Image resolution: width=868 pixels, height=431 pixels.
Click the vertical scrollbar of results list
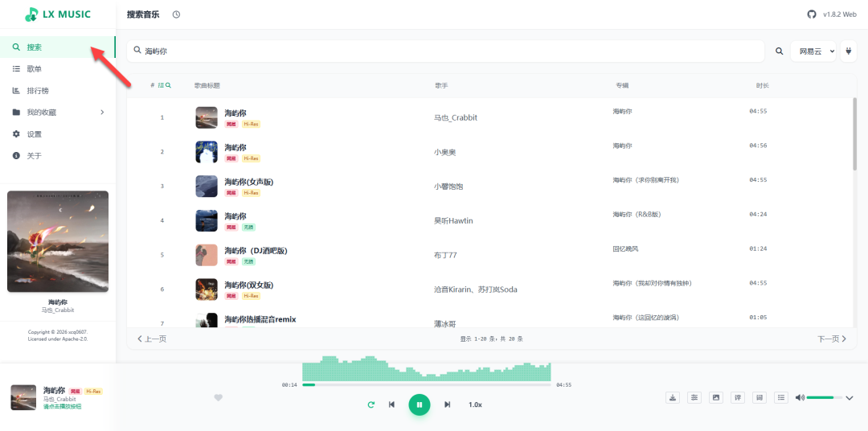pyautogui.click(x=854, y=133)
